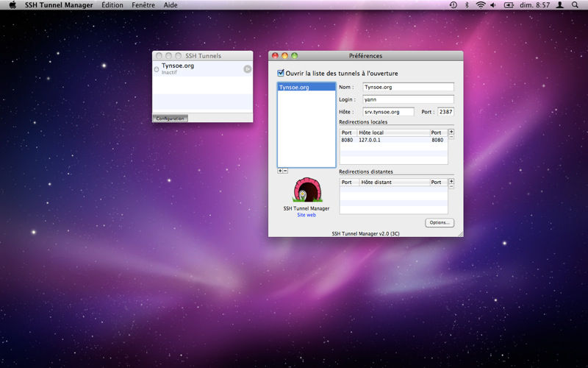Close the Préférences window
Image resolution: width=588 pixels, height=368 pixels.
click(275, 56)
